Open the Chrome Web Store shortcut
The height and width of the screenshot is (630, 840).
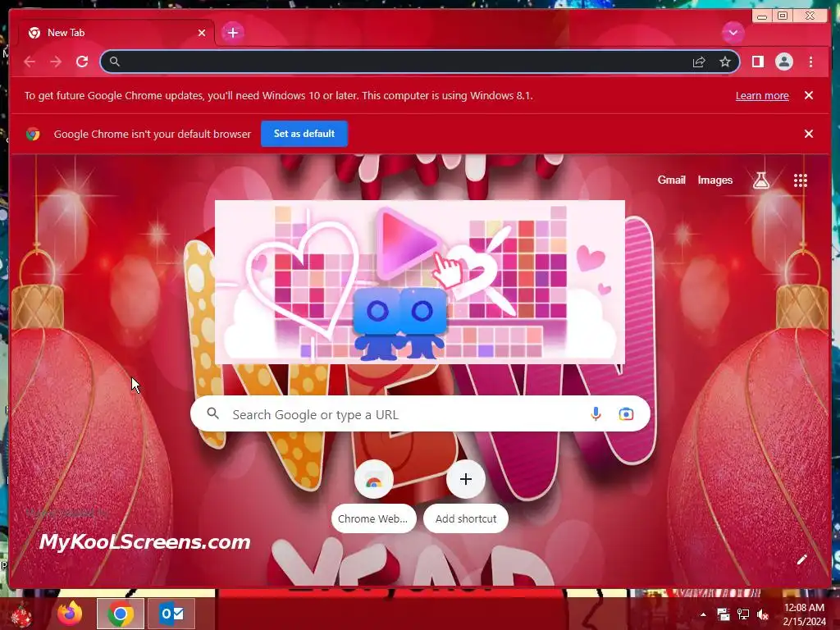(373, 497)
